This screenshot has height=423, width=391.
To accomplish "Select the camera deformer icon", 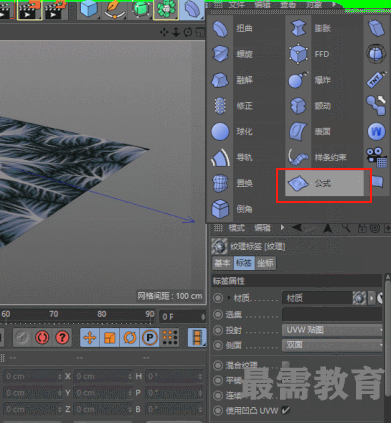I will click(376, 157).
